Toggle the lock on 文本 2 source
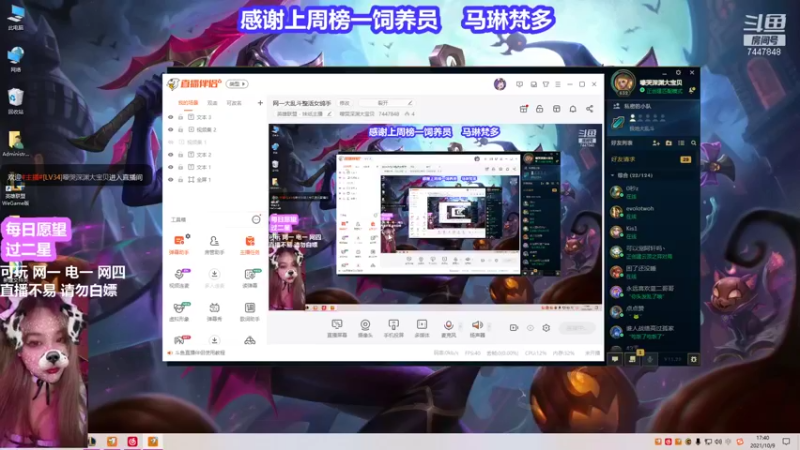Viewport: 800px width, 450px height. pyautogui.click(x=181, y=155)
